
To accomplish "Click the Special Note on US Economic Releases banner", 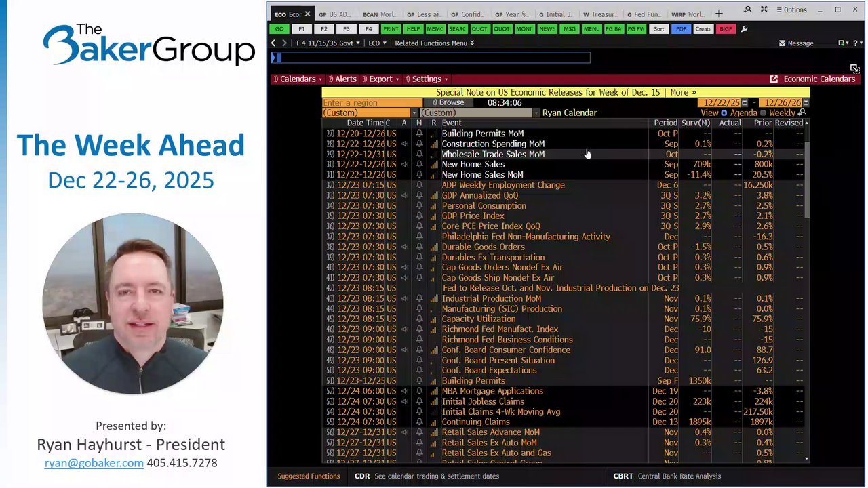I will click(x=566, y=92).
